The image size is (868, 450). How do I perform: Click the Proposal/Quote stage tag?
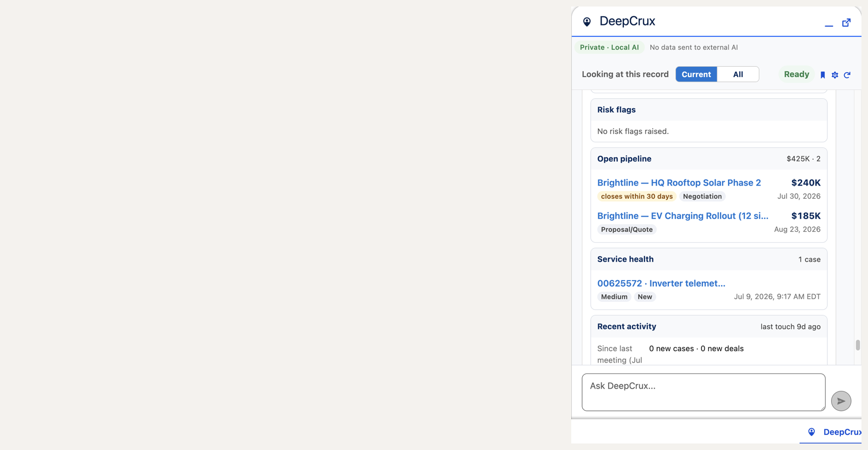(627, 230)
